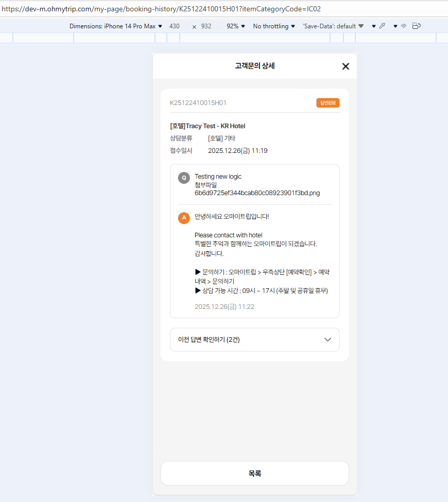Open dropdown arrow before the eyedropper icon

click(373, 26)
